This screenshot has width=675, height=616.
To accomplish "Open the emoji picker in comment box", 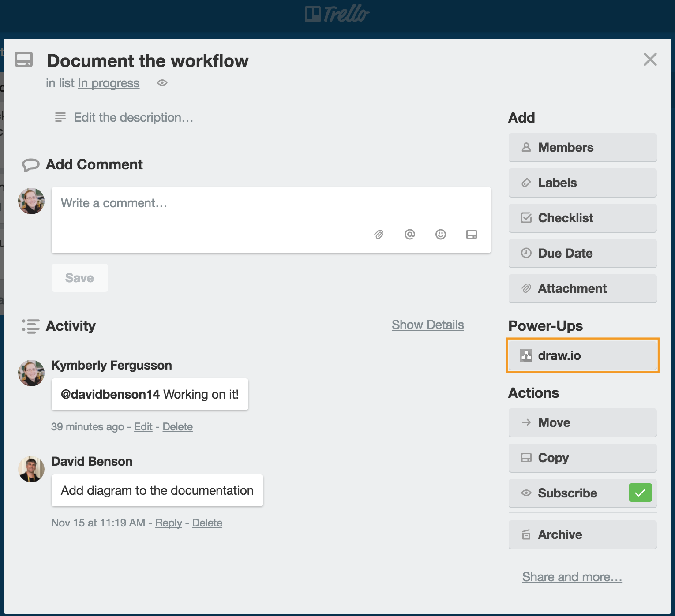I will point(440,235).
